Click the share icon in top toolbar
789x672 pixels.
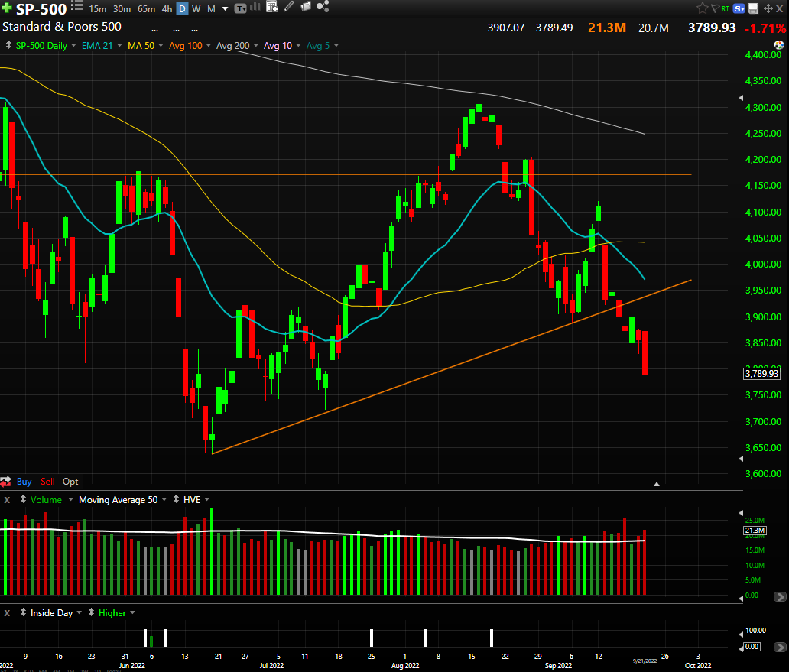pyautogui.click(x=323, y=7)
